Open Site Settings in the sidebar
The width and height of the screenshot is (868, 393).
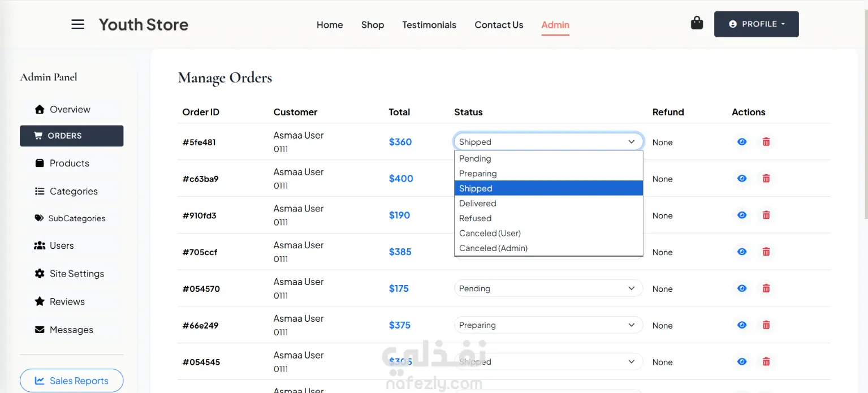point(71,274)
